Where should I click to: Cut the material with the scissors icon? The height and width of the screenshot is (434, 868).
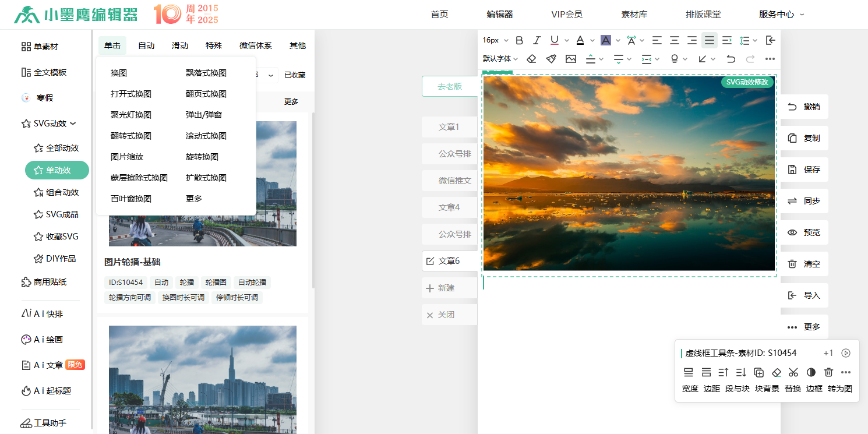(x=793, y=372)
